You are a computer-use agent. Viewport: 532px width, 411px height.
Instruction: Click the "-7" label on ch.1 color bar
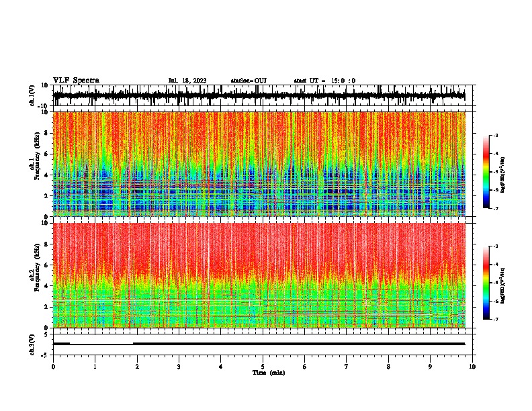point(495,208)
